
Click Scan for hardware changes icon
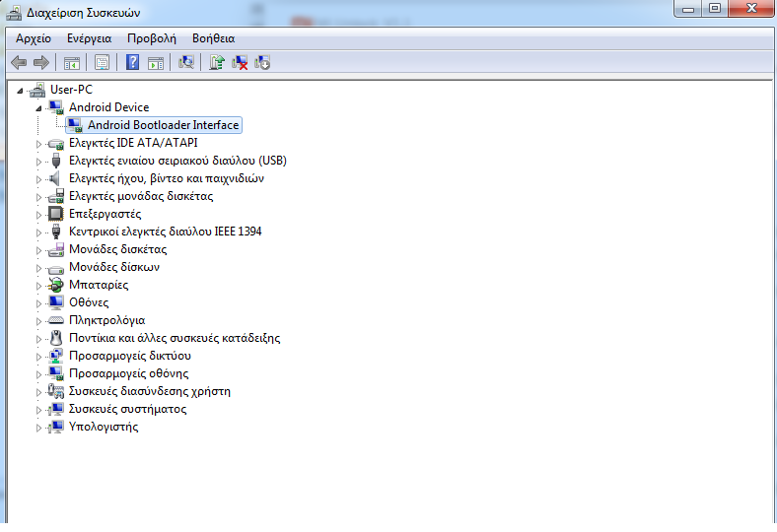click(186, 62)
